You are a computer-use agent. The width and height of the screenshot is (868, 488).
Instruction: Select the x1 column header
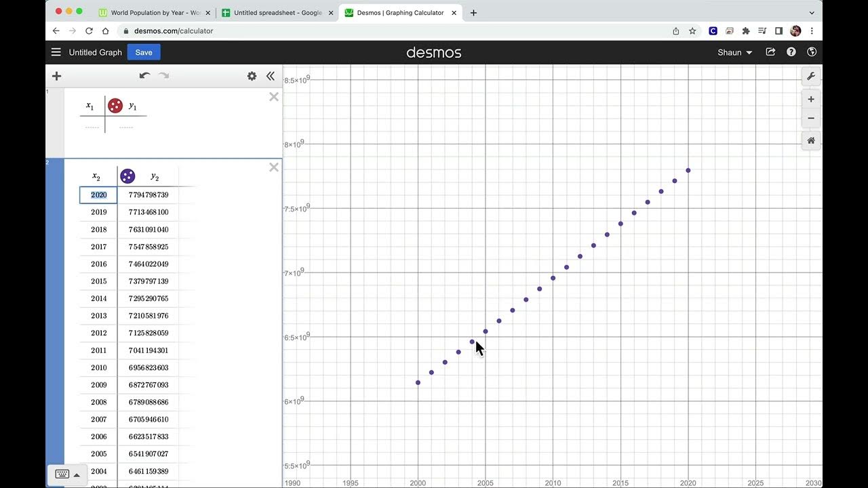(90, 106)
